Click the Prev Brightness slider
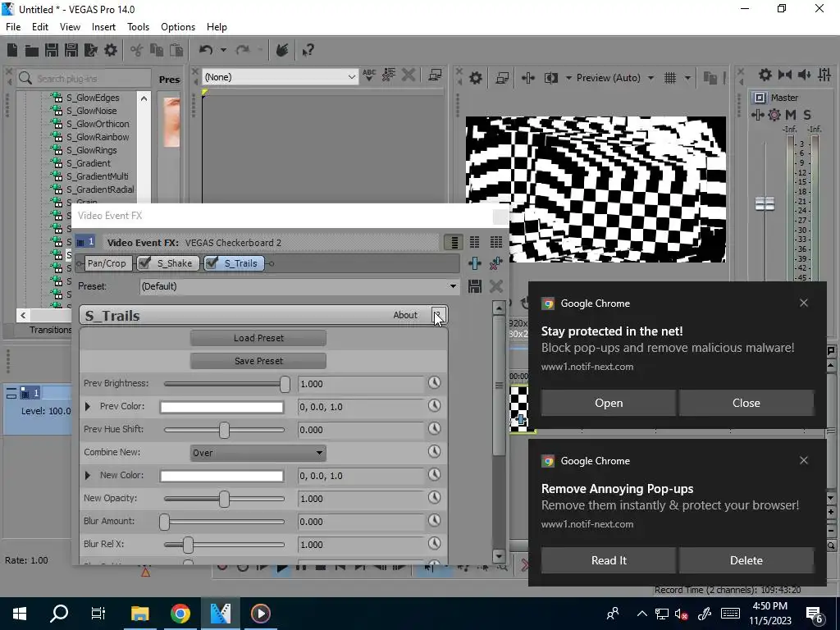The width and height of the screenshot is (840, 630). pyautogui.click(x=226, y=384)
